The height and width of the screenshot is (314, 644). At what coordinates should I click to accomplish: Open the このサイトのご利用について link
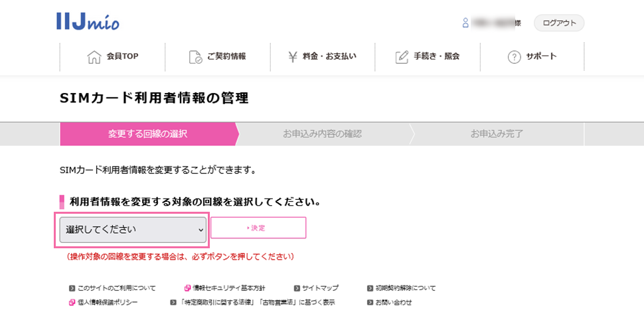(x=116, y=288)
